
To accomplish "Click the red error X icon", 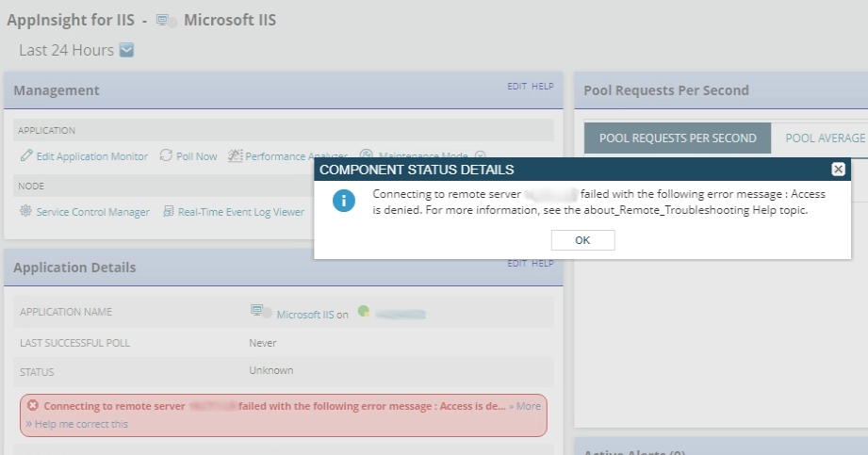I will tap(33, 405).
